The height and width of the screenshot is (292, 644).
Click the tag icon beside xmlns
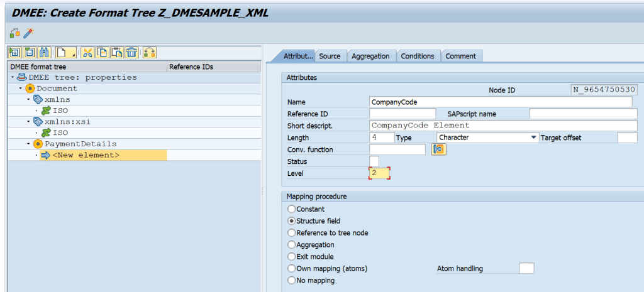[38, 100]
